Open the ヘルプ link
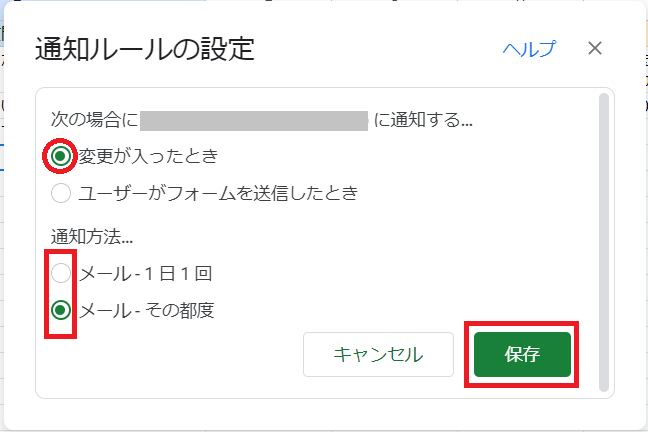 click(x=529, y=48)
